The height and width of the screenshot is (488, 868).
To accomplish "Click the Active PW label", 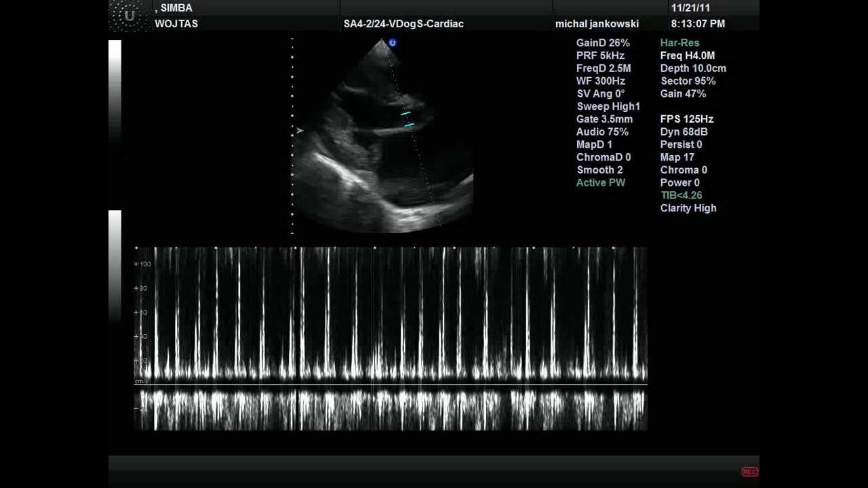I will click(601, 183).
